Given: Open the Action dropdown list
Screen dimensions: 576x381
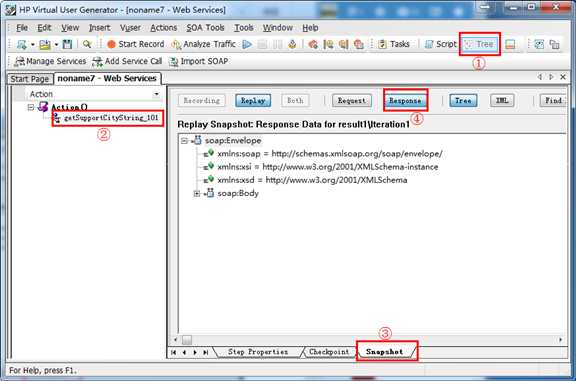Looking at the screenshot, I should 156,94.
